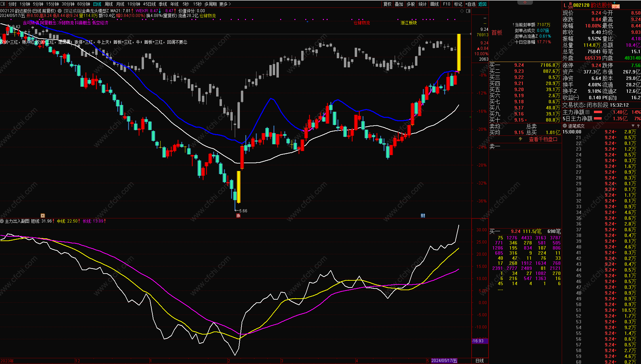Image resolution: width=641 pixels, height=364 pixels.
Task: Select the 10分钟 period tab
Action: pos(133,4)
